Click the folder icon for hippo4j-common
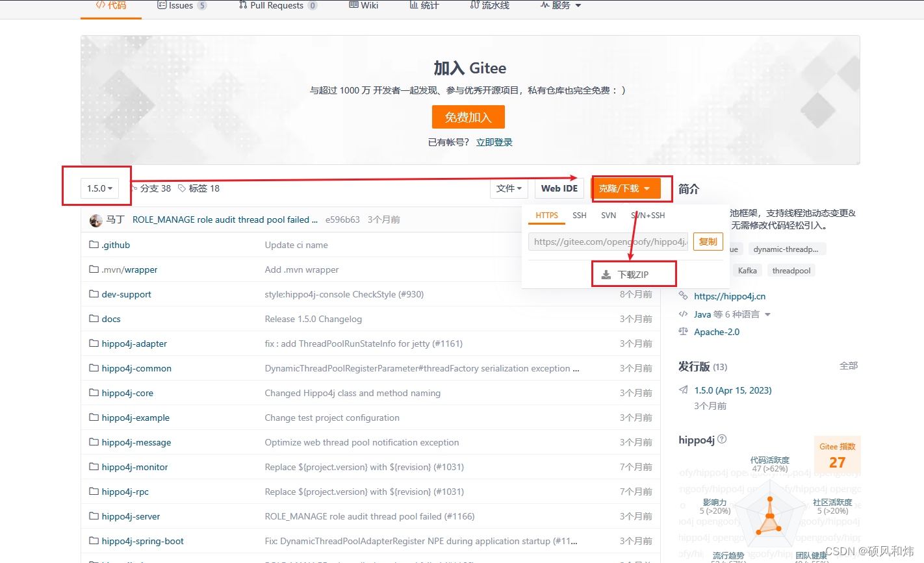 (94, 368)
